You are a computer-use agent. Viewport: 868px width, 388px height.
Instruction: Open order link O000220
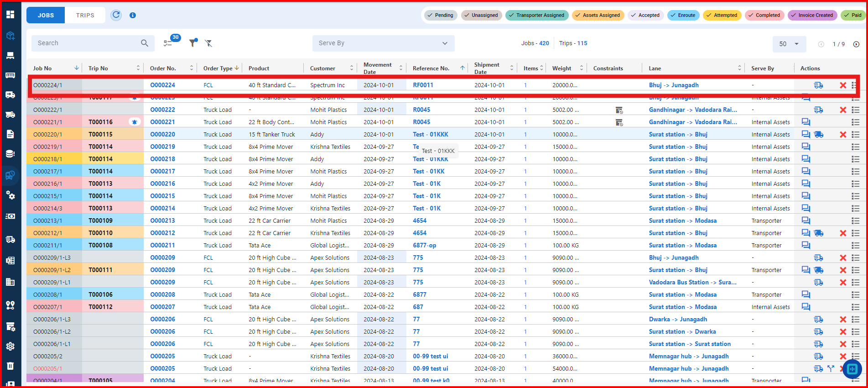click(x=163, y=135)
